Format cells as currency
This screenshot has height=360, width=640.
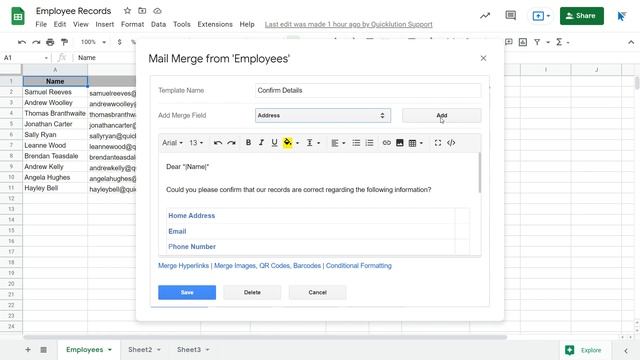(119, 42)
